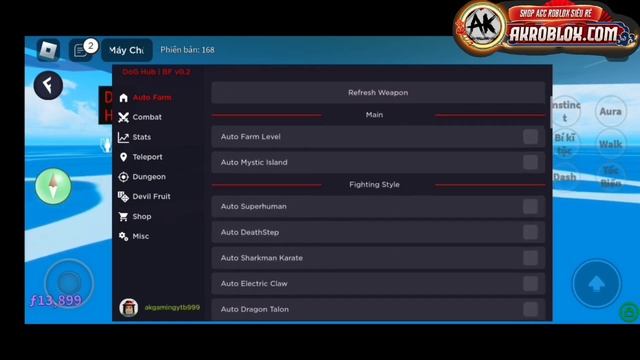This screenshot has width=640, height=360.
Task: Tap the Instinct ability button
Action: [x=566, y=111]
